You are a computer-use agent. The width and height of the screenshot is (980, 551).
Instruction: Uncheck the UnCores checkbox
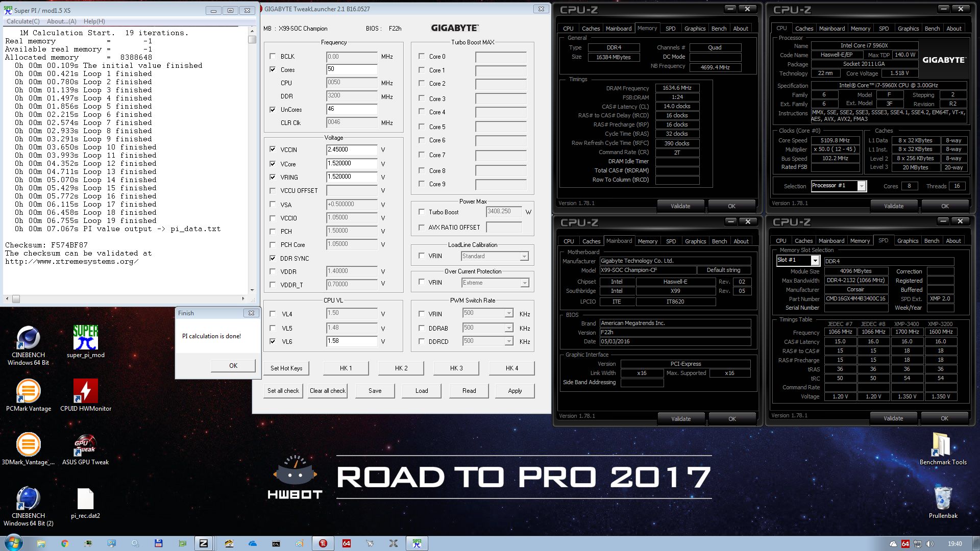(x=273, y=109)
